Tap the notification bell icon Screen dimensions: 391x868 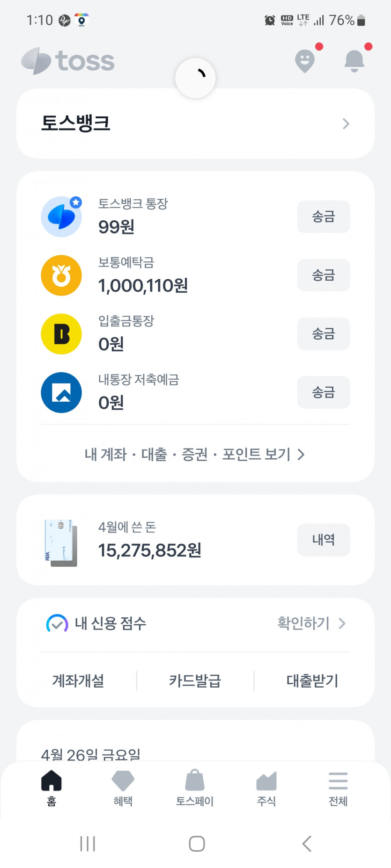tap(354, 61)
